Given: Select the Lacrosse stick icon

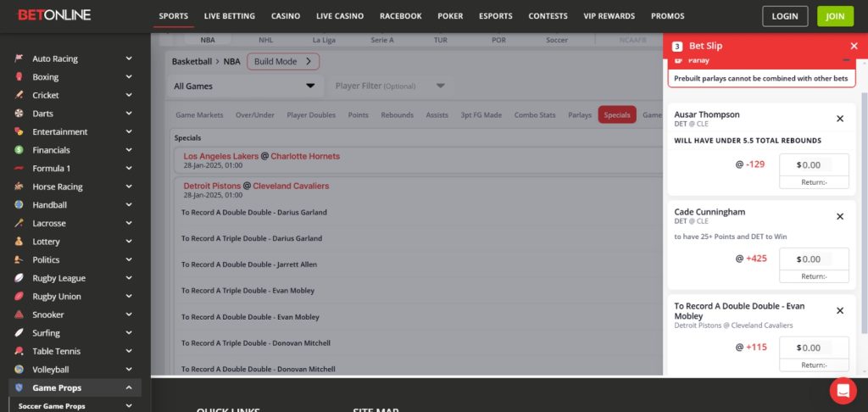Looking at the screenshot, I should pyautogui.click(x=19, y=223).
